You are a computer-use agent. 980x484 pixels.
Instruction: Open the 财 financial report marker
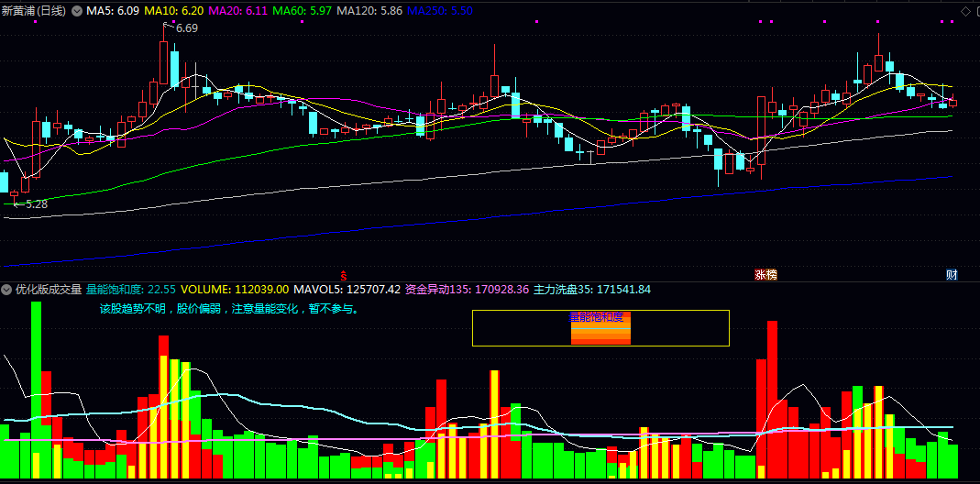952,274
